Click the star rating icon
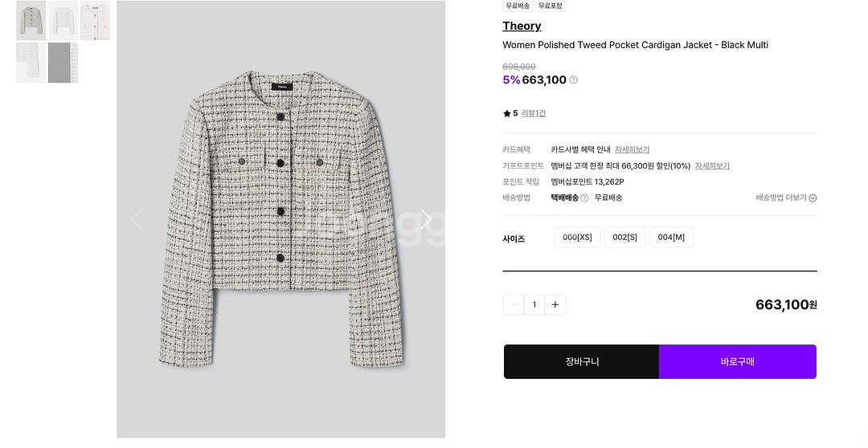The width and height of the screenshot is (868, 448). click(x=506, y=114)
